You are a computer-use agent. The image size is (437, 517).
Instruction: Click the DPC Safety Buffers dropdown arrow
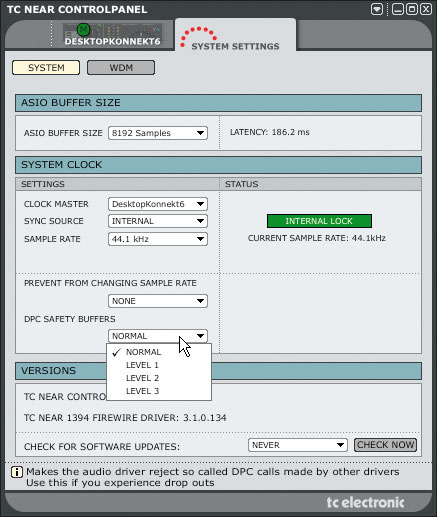pyautogui.click(x=200, y=336)
